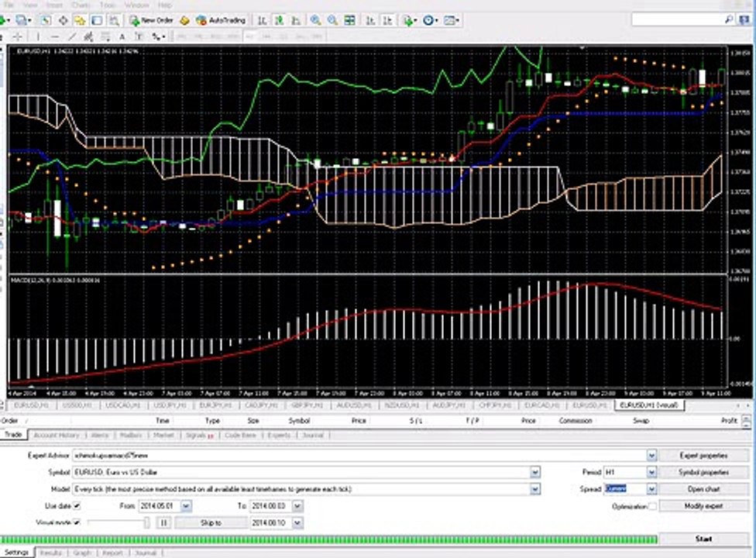Switch chart to bar chart
This screenshot has height=558, width=756.
(262, 20)
